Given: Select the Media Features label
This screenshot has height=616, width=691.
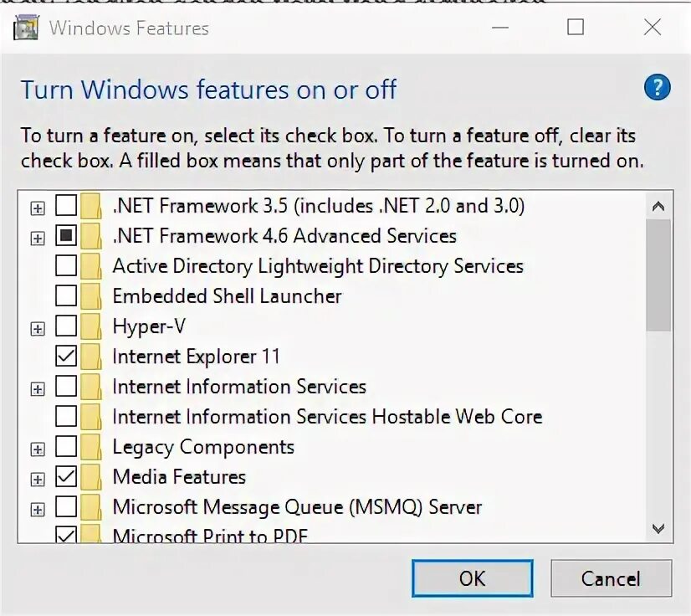Looking at the screenshot, I should pyautogui.click(x=179, y=477).
